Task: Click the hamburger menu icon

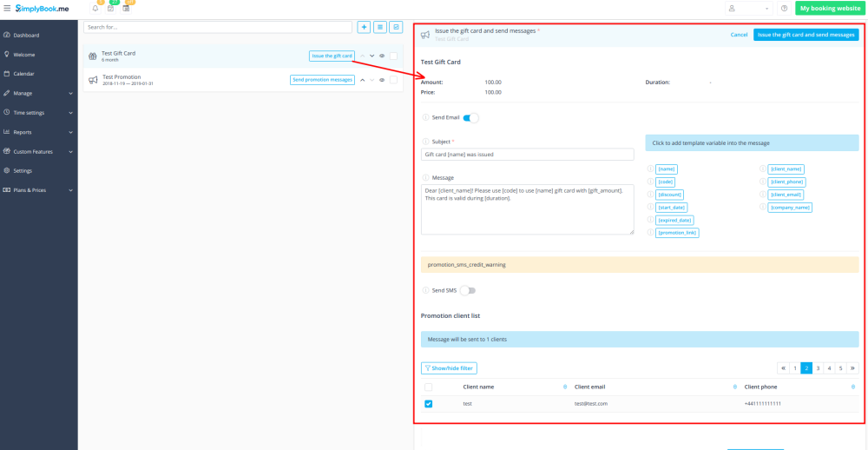Action: [x=7, y=8]
